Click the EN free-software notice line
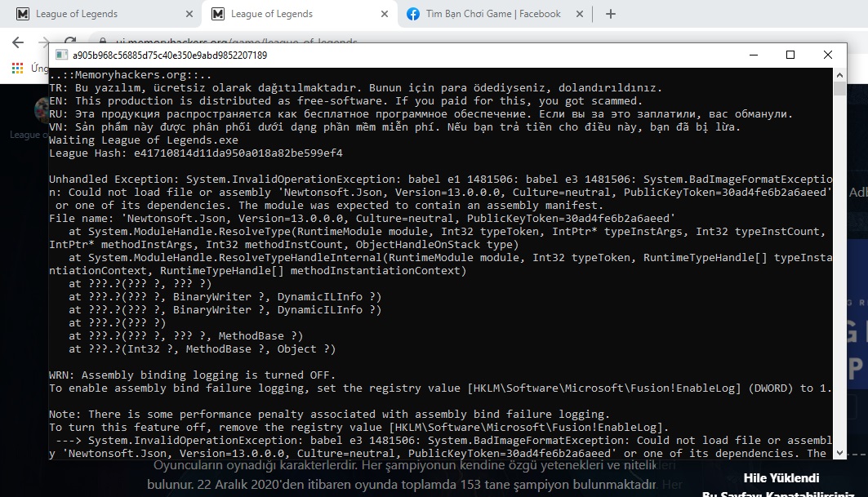The height and width of the screenshot is (497, 868). point(346,100)
